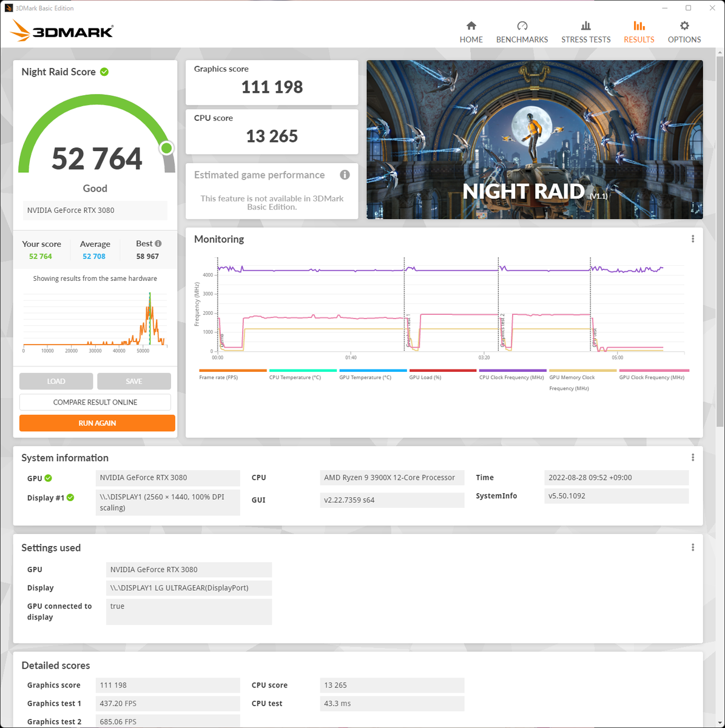Click the score distribution histogram
This screenshot has width=725, height=728.
pyautogui.click(x=94, y=320)
